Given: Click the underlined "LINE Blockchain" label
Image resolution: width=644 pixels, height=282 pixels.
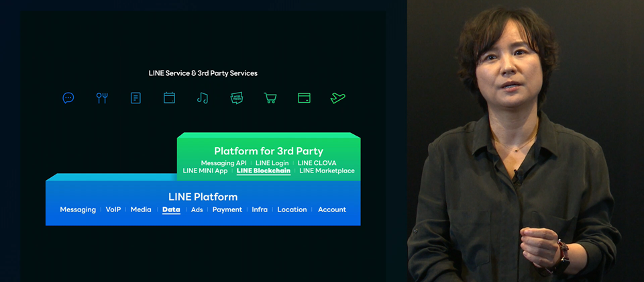Looking at the screenshot, I should [264, 171].
